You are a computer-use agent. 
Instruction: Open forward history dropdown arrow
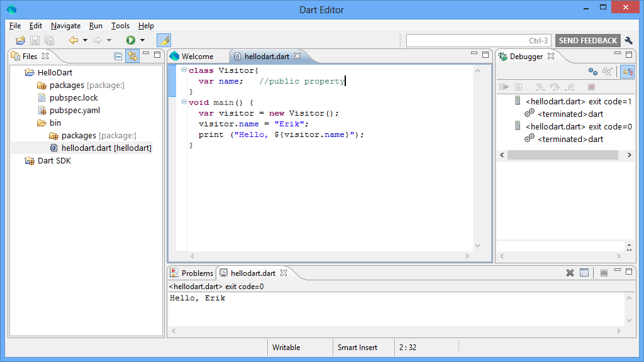click(109, 40)
